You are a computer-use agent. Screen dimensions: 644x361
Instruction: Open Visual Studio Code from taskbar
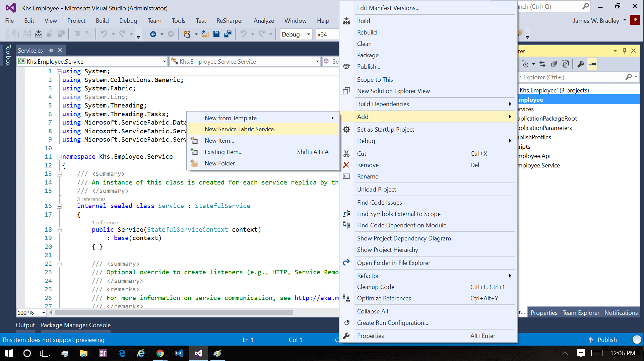(x=179, y=353)
